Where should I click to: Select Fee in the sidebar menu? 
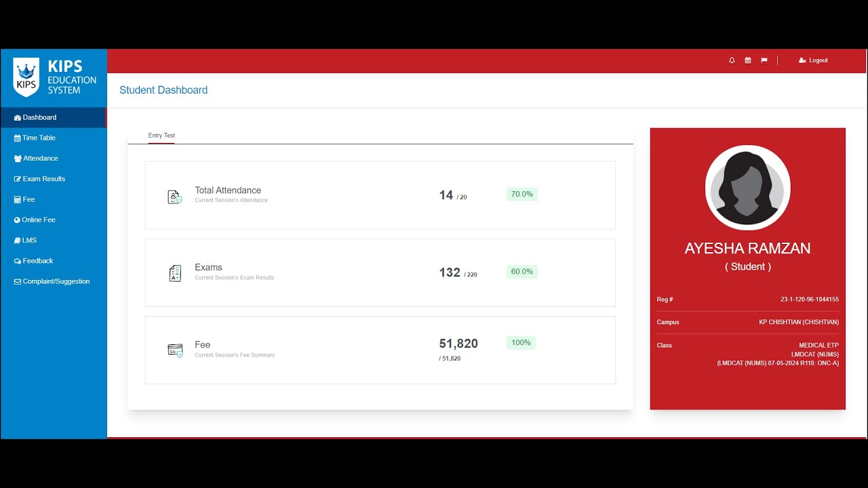[x=53, y=199]
